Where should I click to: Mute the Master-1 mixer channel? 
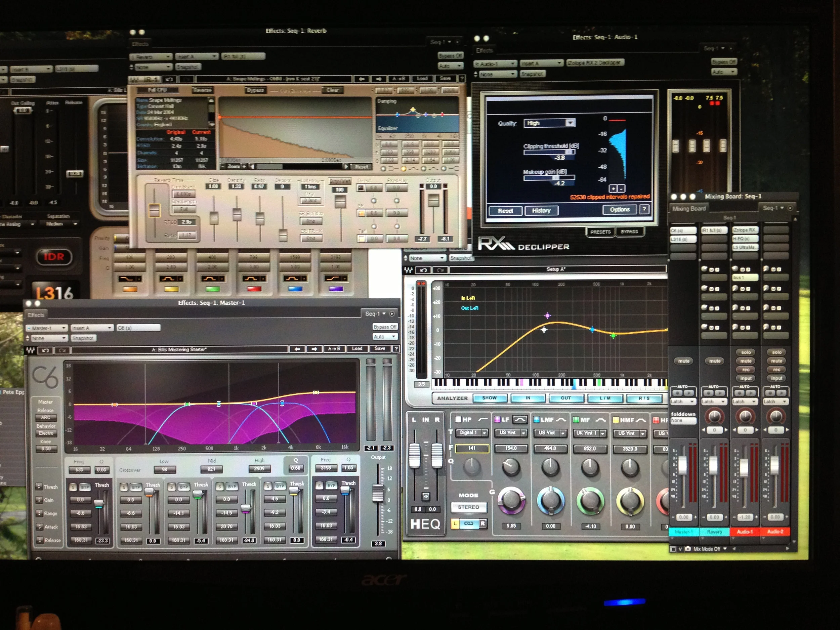[683, 361]
